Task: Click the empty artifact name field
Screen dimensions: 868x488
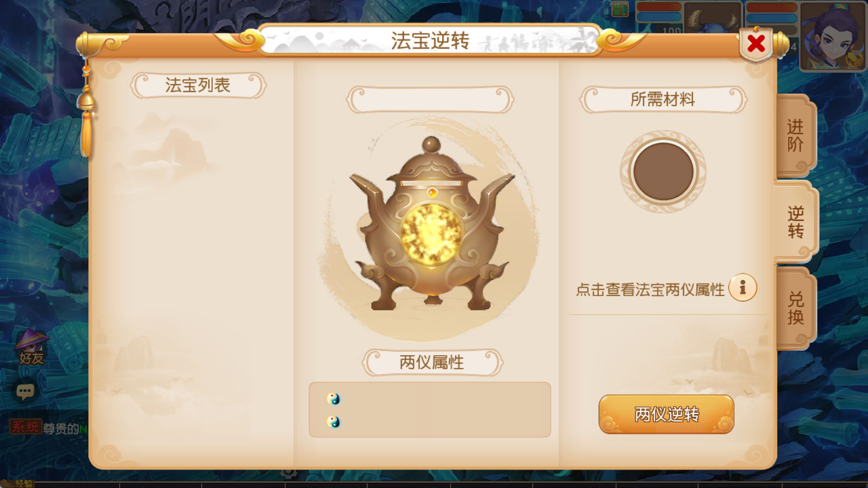Action: click(x=430, y=100)
